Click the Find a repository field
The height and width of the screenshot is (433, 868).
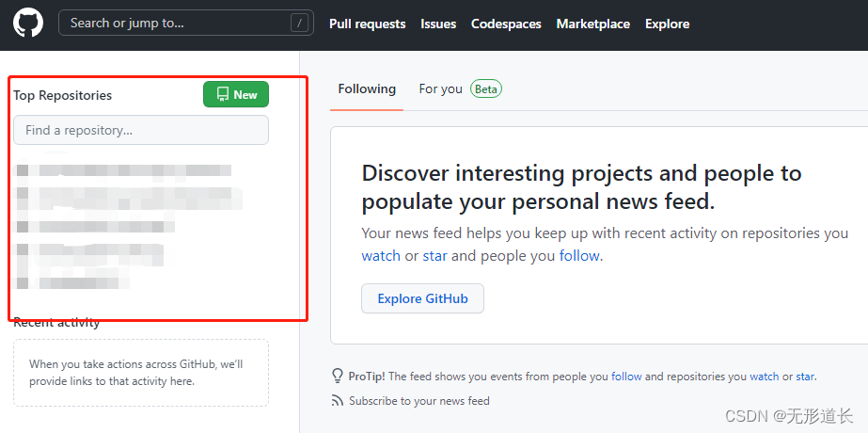(141, 130)
